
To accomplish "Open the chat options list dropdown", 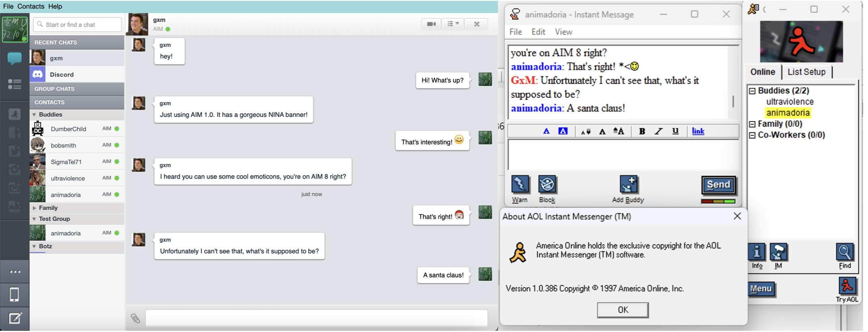I will 453,24.
